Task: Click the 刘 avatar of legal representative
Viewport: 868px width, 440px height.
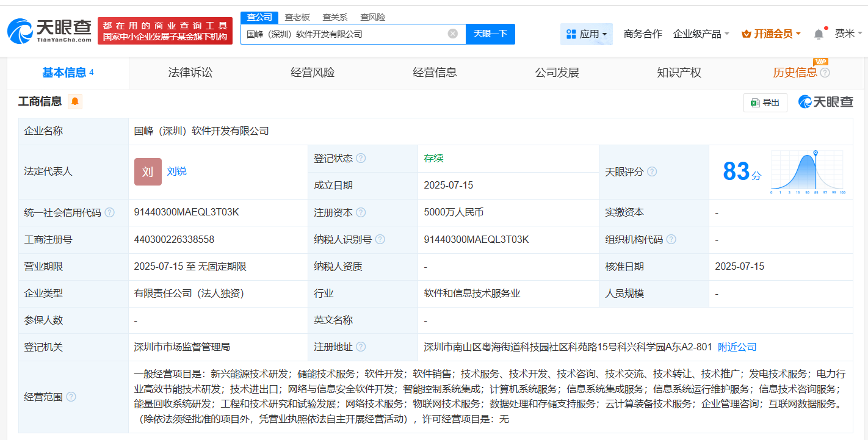Action: [148, 171]
